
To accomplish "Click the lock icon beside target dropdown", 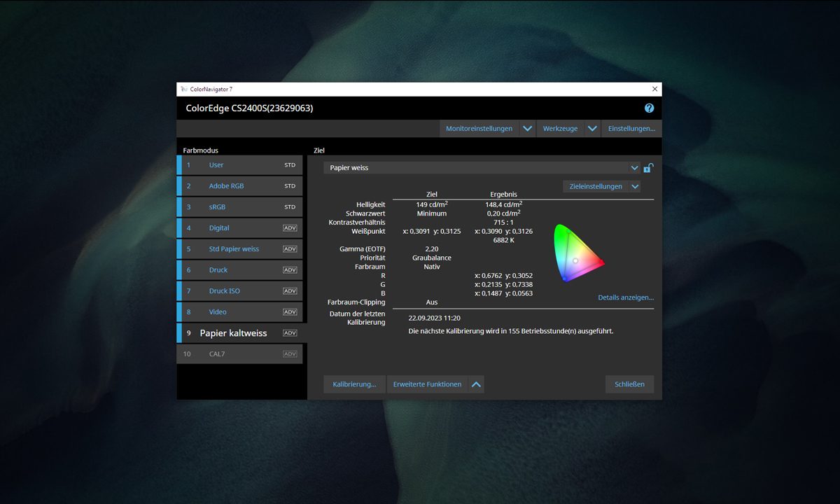I will [649, 168].
